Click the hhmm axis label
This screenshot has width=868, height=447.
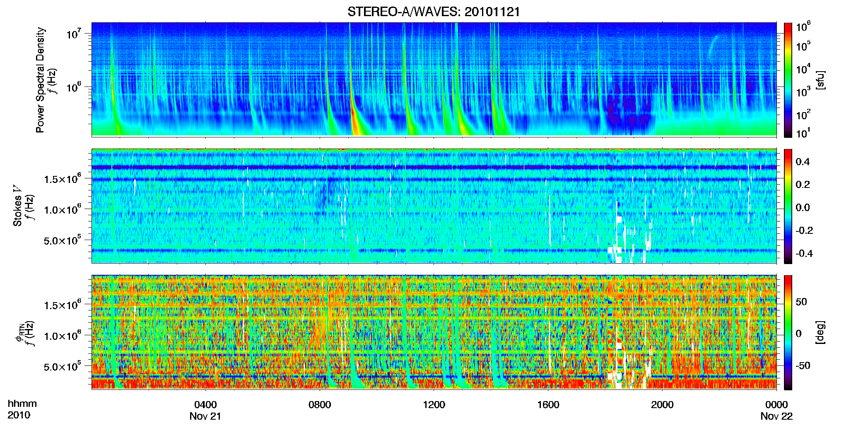click(22, 404)
